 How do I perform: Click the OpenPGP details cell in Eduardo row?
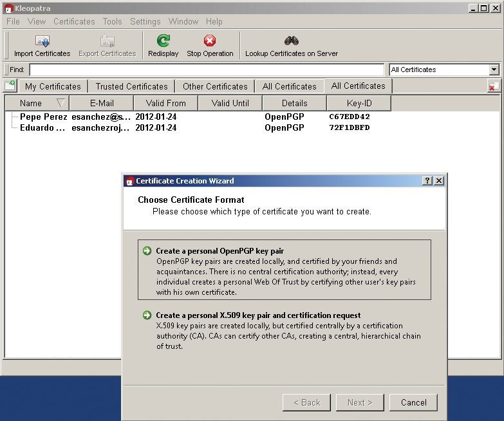point(285,128)
